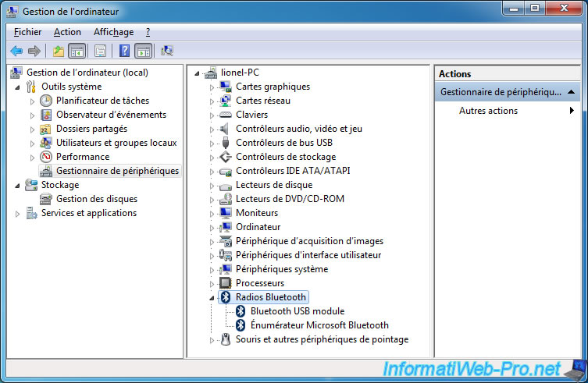Viewport: 588px width, 383px height.
Task: Select Gestion de l'ordinateur (local) root
Action: (87, 73)
